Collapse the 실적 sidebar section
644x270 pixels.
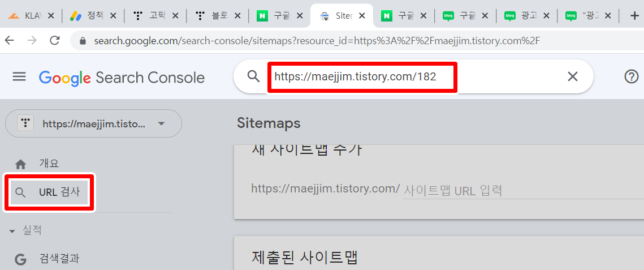click(11, 232)
